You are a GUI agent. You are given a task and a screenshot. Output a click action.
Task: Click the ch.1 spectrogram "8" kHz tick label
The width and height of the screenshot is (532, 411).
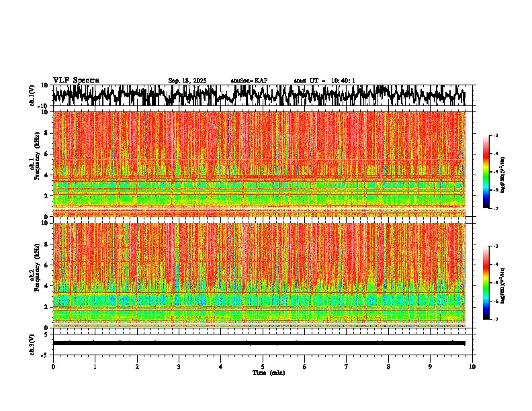[x=46, y=133]
